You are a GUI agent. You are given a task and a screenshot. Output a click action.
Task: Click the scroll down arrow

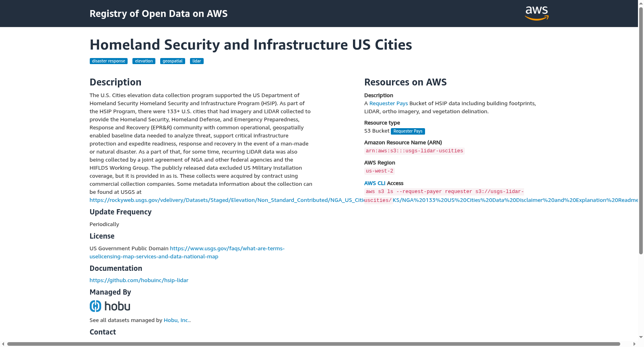[641, 337]
